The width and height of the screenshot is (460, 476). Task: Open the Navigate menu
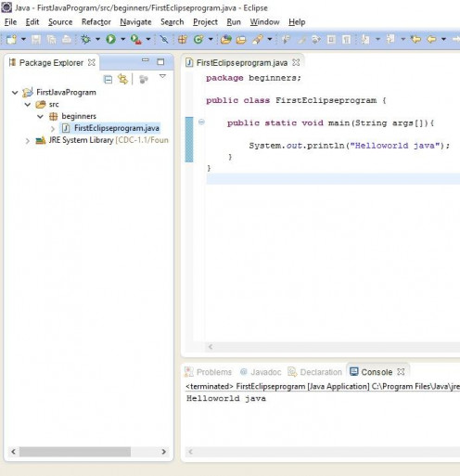[135, 22]
